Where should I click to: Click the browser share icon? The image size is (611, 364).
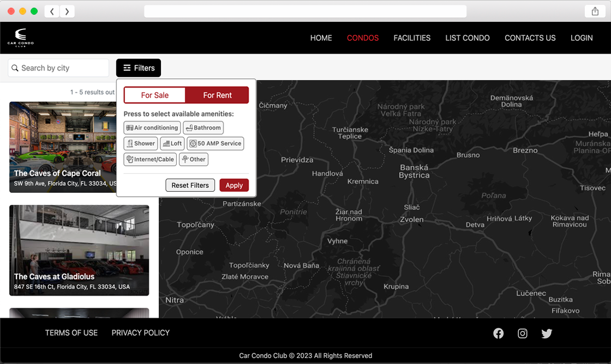click(x=595, y=11)
